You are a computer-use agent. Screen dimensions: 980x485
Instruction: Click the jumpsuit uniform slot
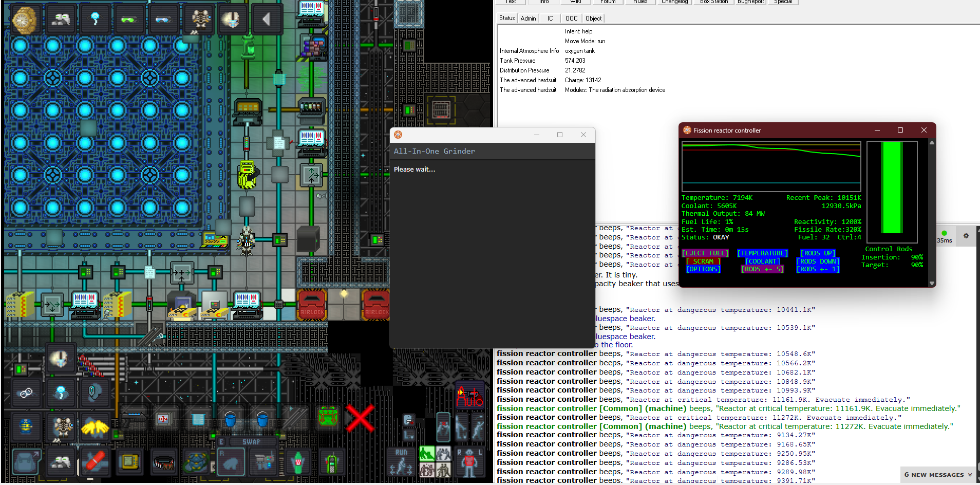[26, 427]
